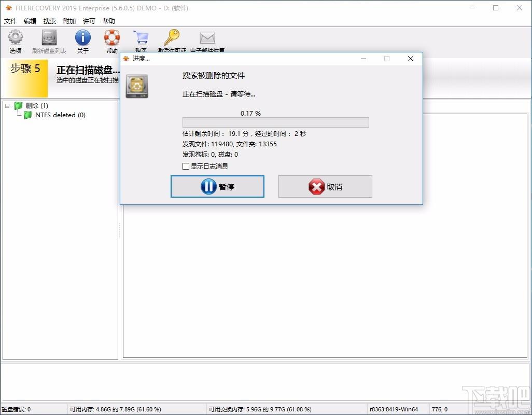Image resolution: width=532 pixels, height=415 pixels.
Task: Open the 许可 menu
Action: [89, 21]
